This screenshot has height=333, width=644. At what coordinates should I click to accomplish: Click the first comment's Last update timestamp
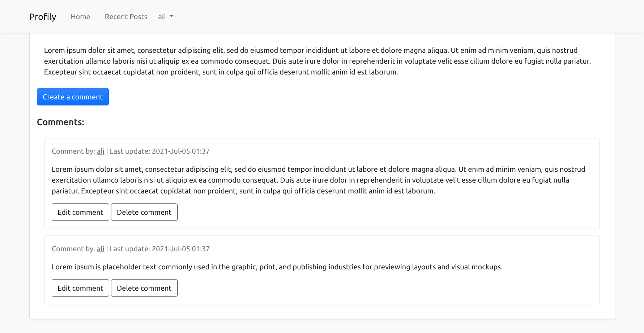coord(160,151)
